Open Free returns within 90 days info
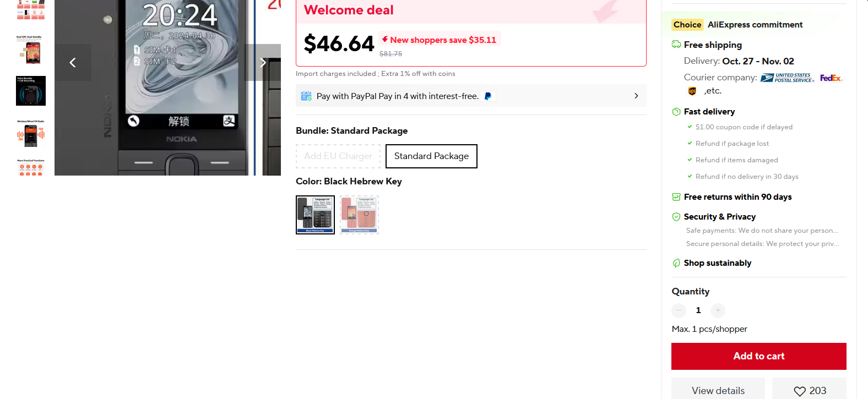 coord(737,197)
